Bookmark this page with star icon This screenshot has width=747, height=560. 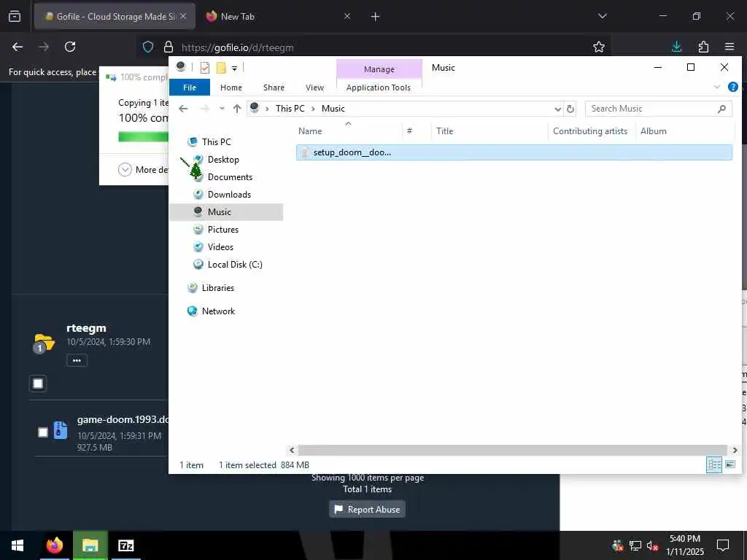tap(599, 47)
